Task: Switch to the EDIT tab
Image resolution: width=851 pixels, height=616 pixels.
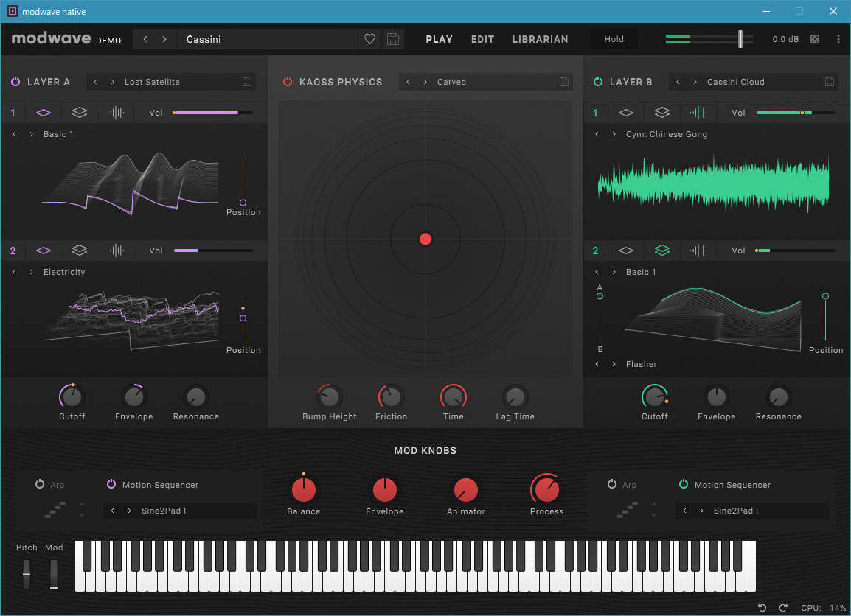Action: click(x=482, y=39)
